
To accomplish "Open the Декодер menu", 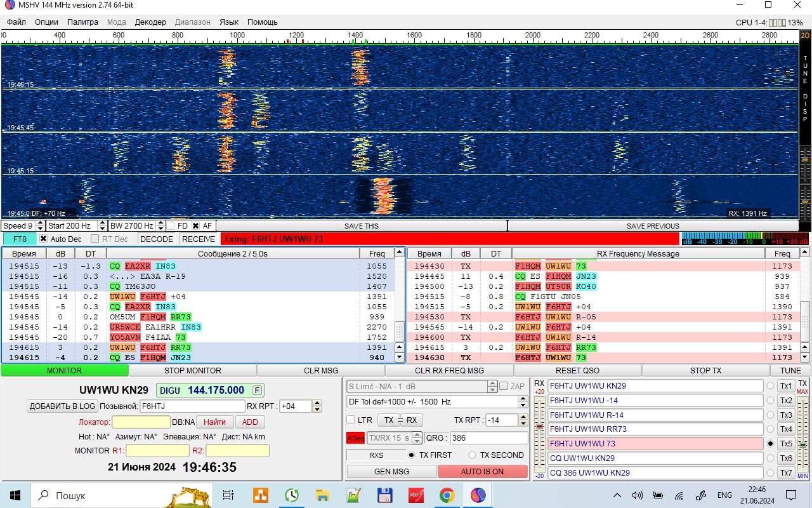I will [x=150, y=22].
